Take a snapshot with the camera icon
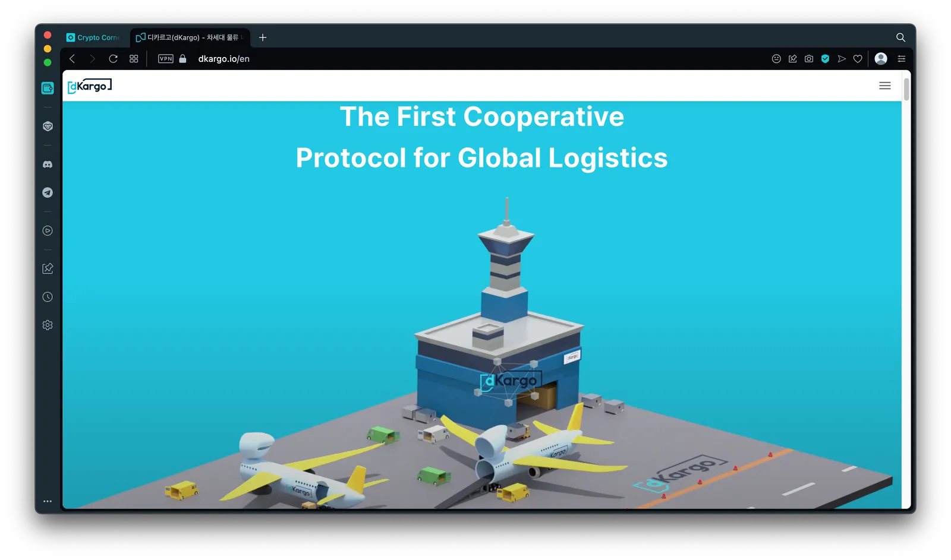 click(809, 59)
